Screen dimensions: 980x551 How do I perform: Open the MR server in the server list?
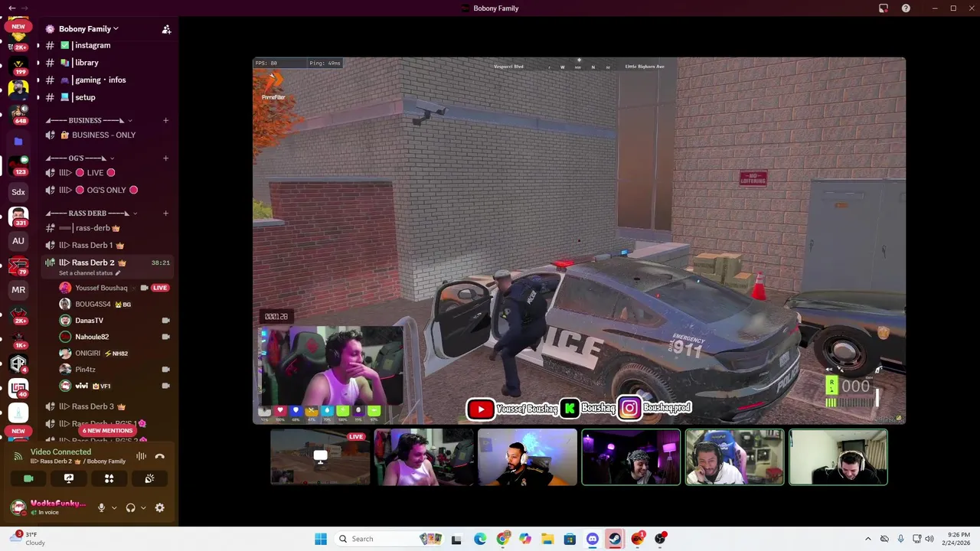click(18, 290)
